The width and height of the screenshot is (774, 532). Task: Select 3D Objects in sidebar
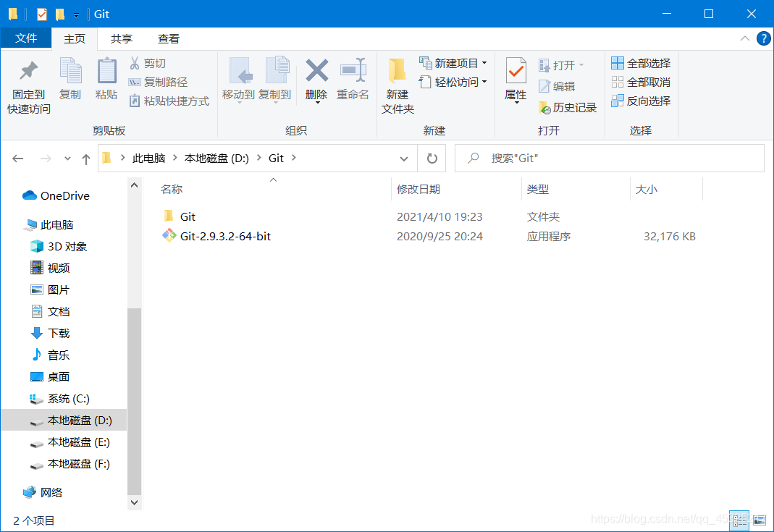[x=59, y=246]
